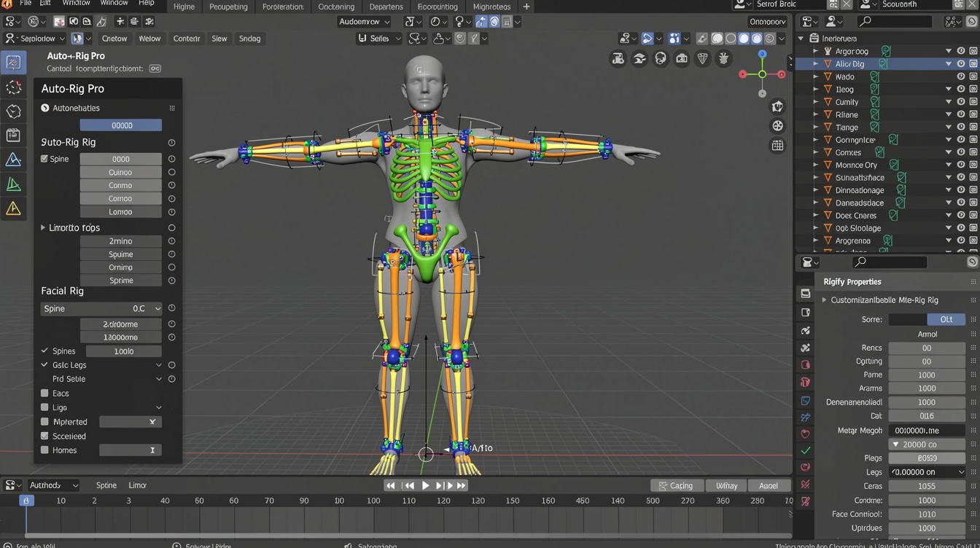Open the Help menu
Screen dimensions: 980x548
tap(147, 4)
